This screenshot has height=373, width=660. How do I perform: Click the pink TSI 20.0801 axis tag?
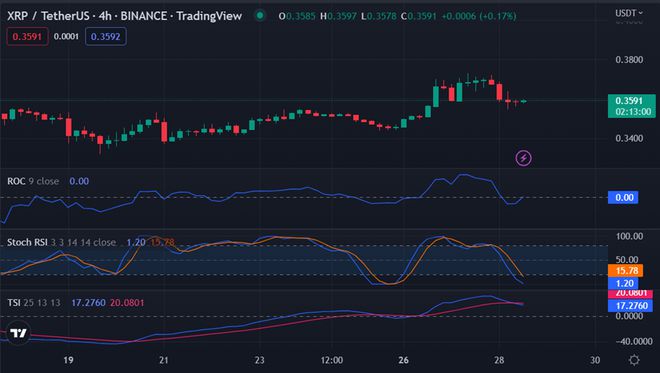[631, 293]
